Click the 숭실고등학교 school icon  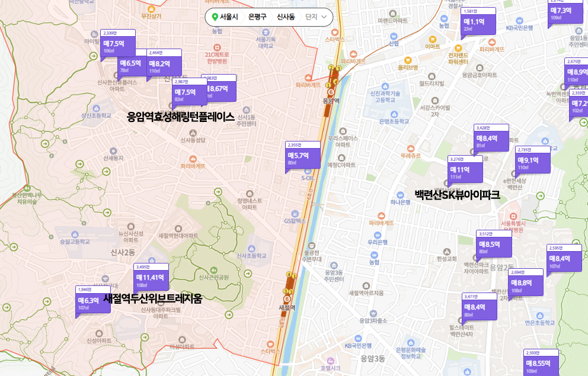point(75,234)
